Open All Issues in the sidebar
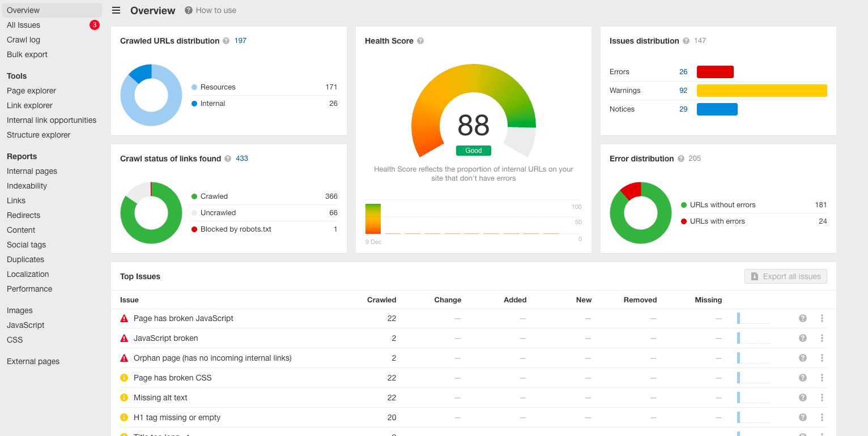This screenshot has width=868, height=436. point(24,25)
